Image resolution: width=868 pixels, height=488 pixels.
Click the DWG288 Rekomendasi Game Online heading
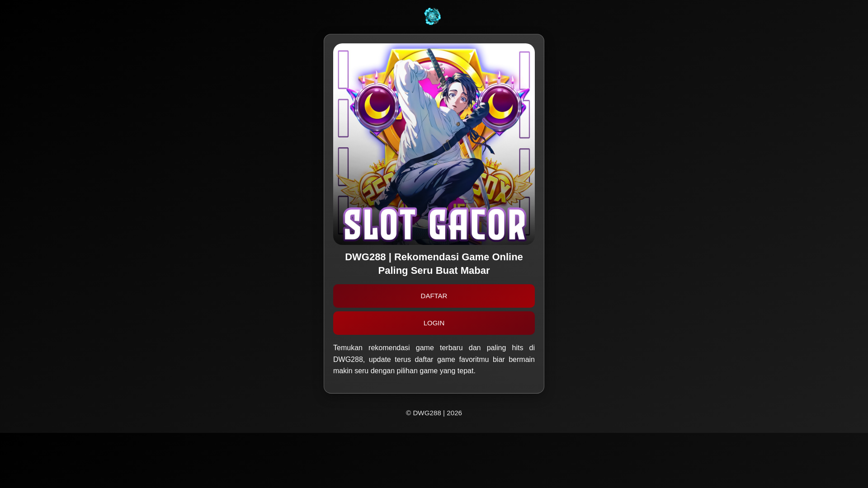tap(434, 263)
